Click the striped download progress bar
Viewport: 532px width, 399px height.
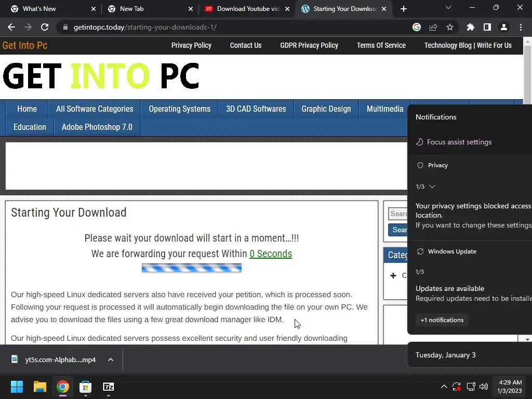tap(191, 268)
